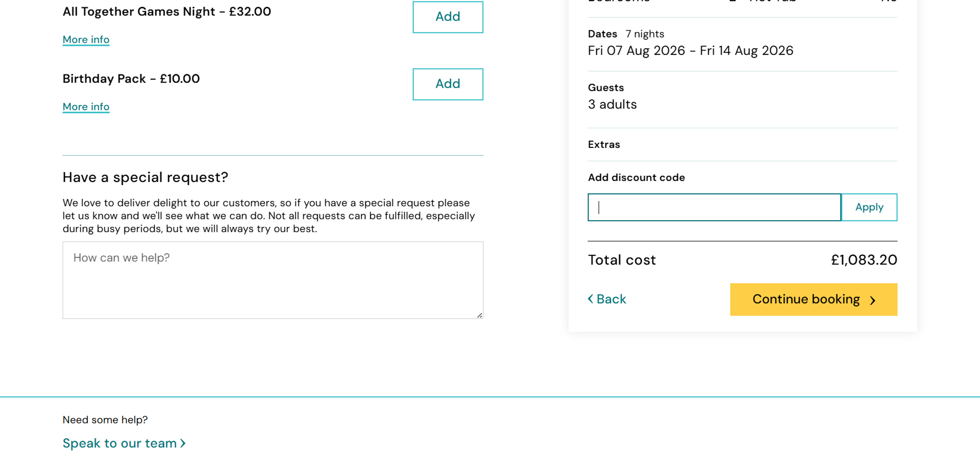Open More info for Birthday Pack
Screen dimensions: 980x466
click(x=85, y=106)
